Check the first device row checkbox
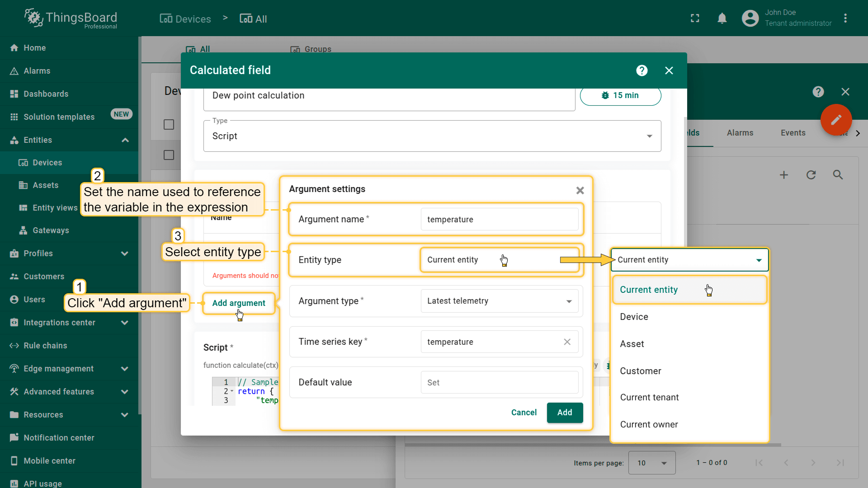868x488 pixels. pyautogui.click(x=169, y=125)
